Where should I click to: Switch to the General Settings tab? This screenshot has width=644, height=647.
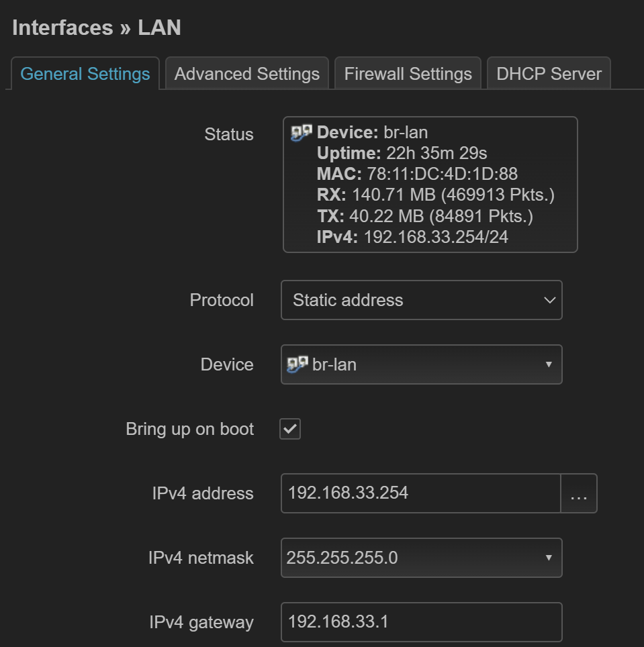click(85, 74)
